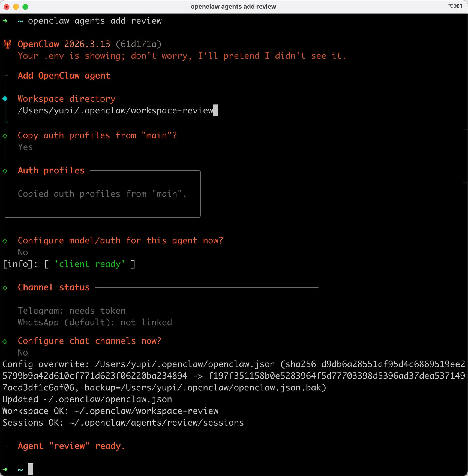Click the green 'client ready' log text

[90, 264]
